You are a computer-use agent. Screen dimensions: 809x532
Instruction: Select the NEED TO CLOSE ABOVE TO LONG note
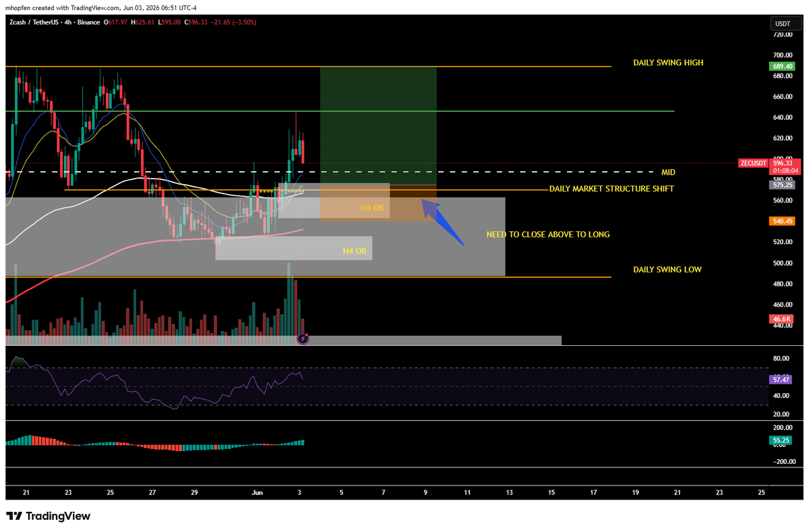(548, 235)
